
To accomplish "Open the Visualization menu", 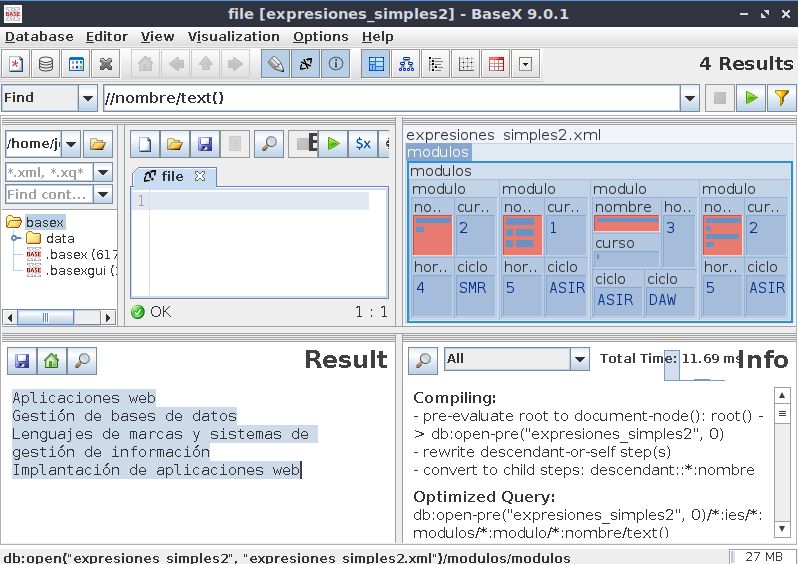I will [234, 36].
